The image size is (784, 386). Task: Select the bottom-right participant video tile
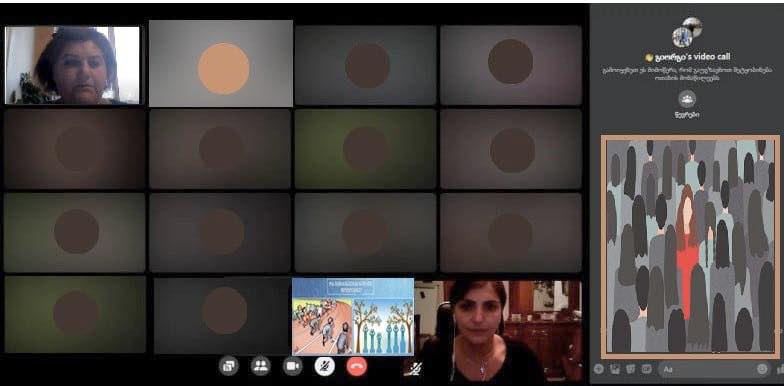pyautogui.click(x=498, y=332)
